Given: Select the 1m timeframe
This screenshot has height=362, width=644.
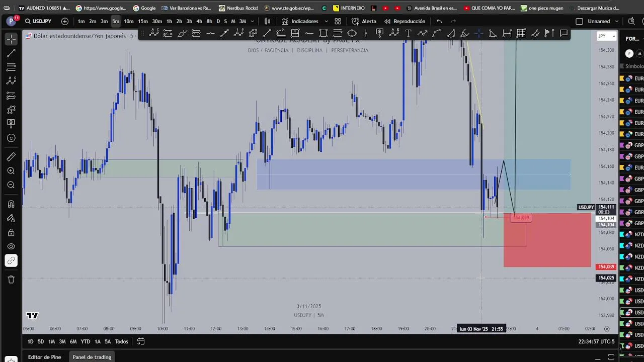Looking at the screenshot, I should pyautogui.click(x=81, y=21).
